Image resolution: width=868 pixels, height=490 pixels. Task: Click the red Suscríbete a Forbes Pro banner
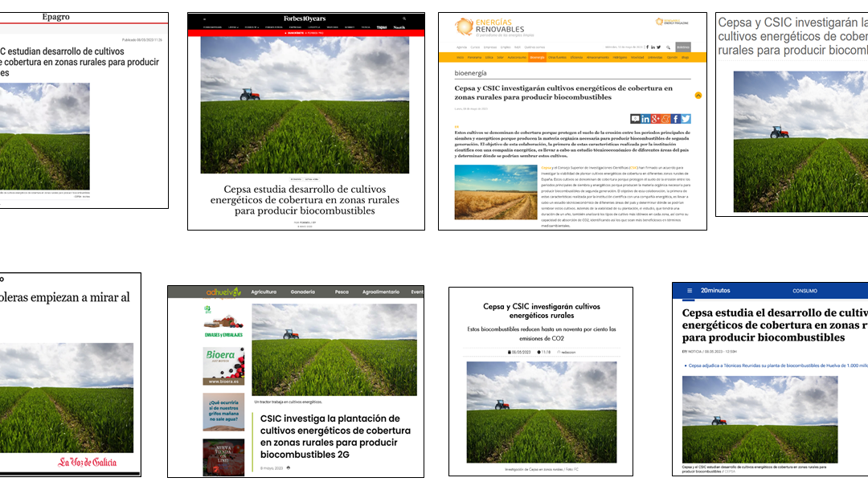pos(306,33)
